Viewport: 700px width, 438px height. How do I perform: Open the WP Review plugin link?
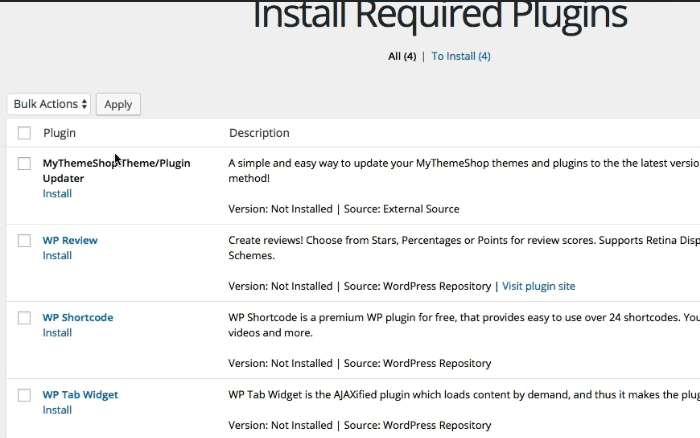70,240
